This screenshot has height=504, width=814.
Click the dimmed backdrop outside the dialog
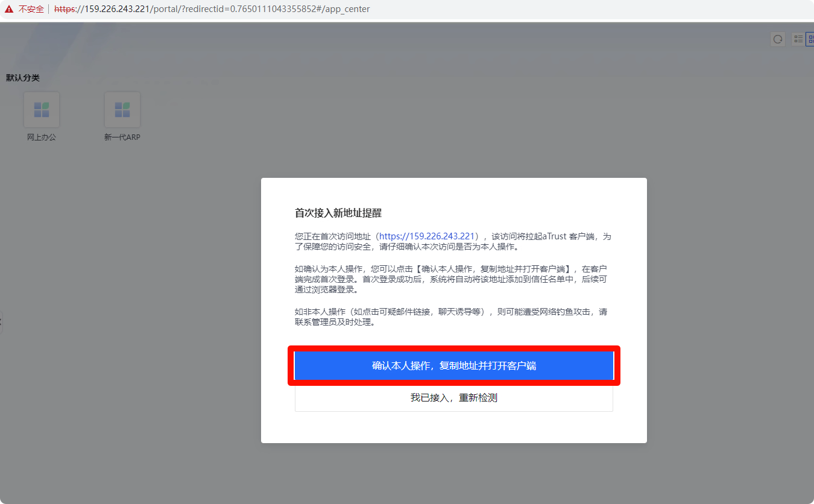tap(724, 271)
